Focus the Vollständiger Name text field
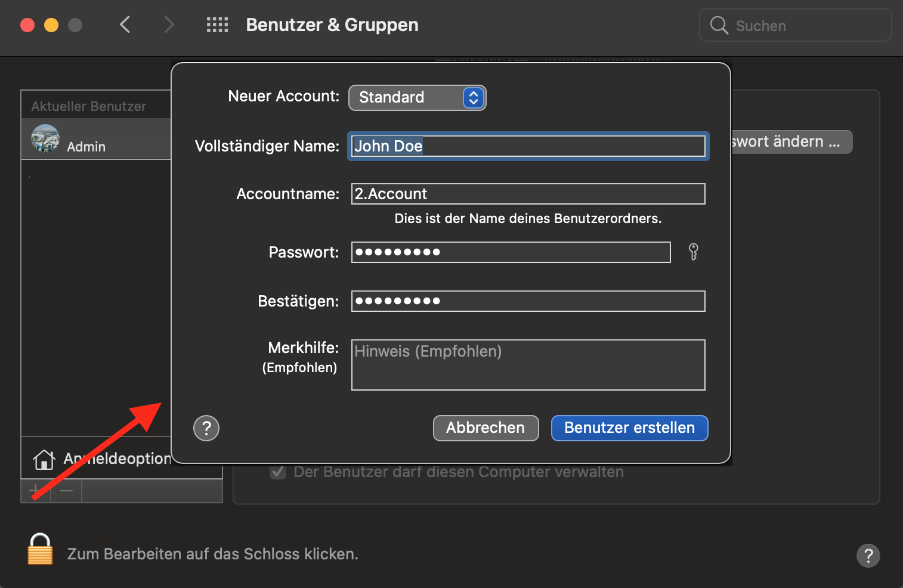 [528, 146]
